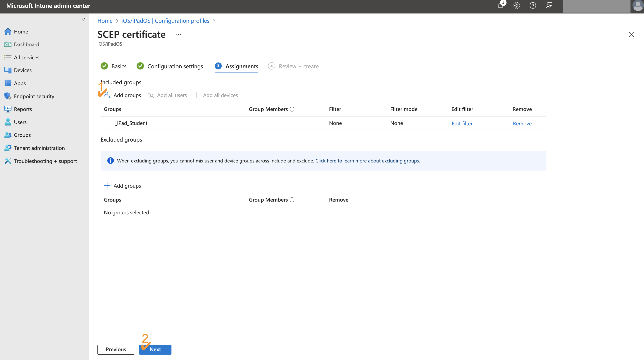Open Tenant administration from the sidebar
The height and width of the screenshot is (360, 644).
pyautogui.click(x=39, y=148)
